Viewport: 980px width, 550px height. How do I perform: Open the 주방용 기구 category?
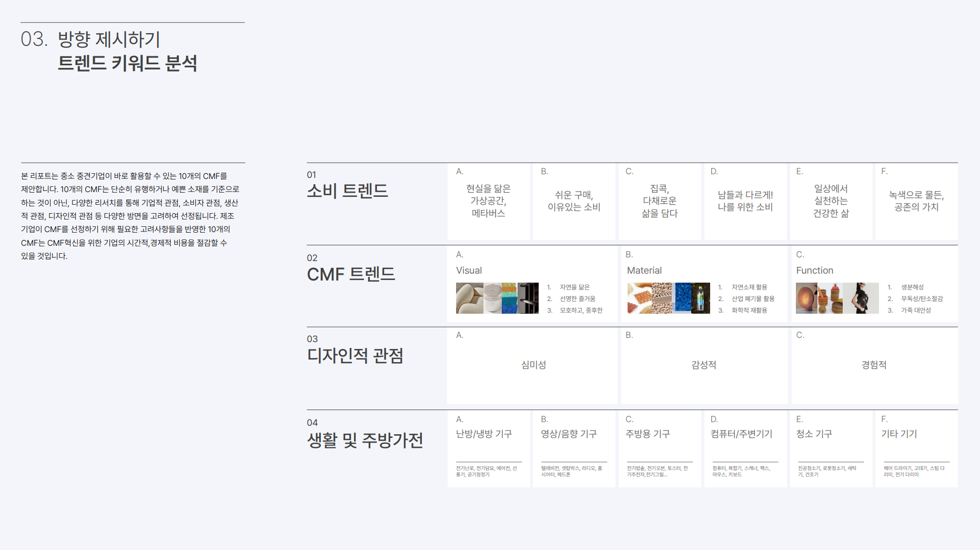(x=648, y=434)
